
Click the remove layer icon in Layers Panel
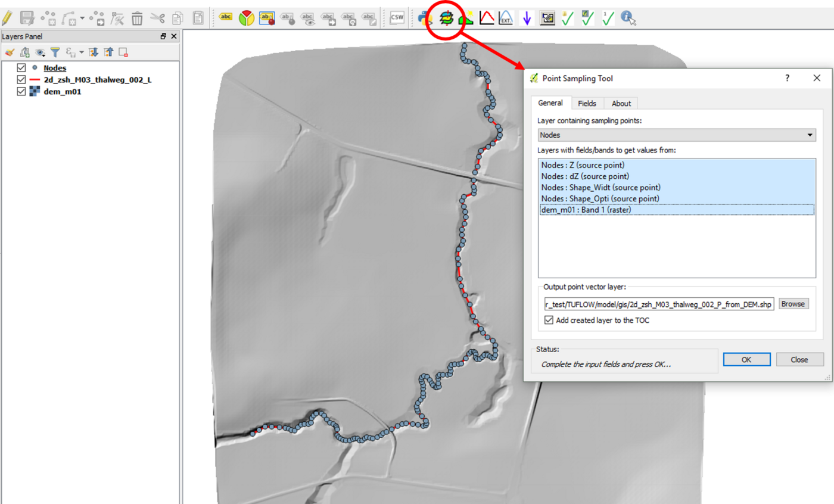123,52
